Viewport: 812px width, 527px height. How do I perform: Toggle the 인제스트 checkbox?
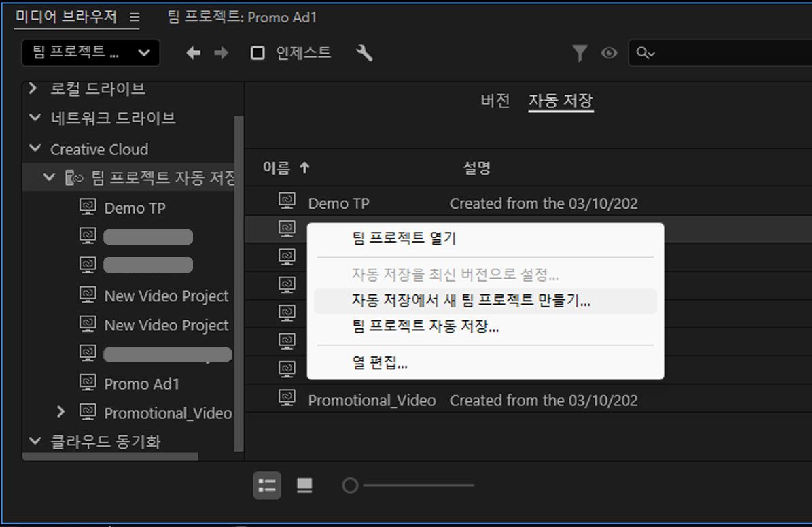[x=257, y=52]
